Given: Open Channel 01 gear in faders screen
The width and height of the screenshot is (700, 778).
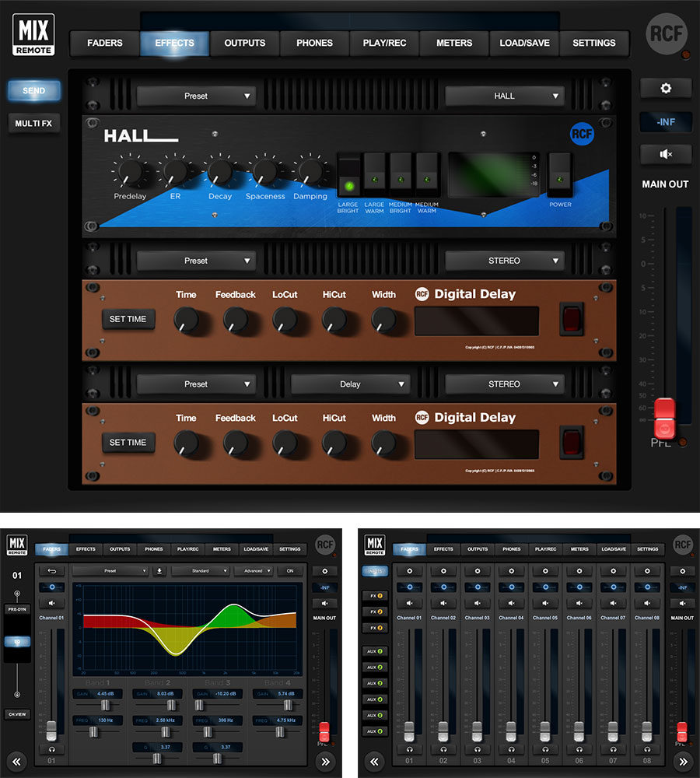Looking at the screenshot, I should click(x=409, y=571).
